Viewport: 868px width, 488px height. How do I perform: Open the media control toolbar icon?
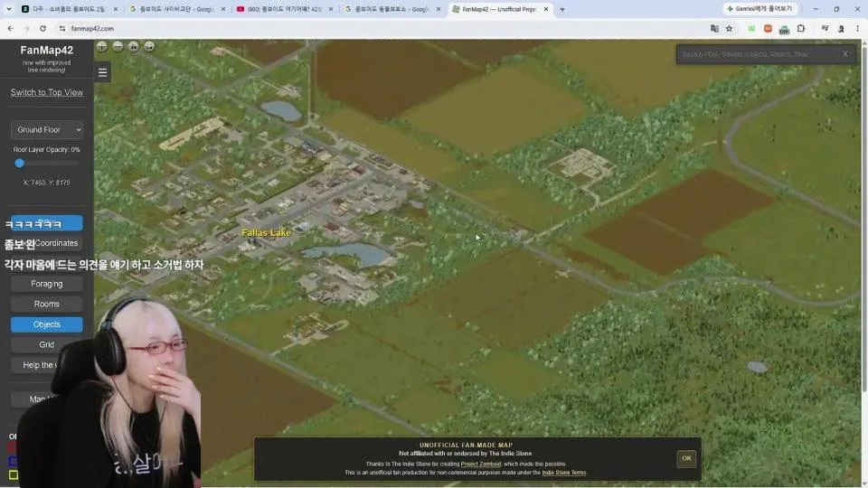[825, 28]
